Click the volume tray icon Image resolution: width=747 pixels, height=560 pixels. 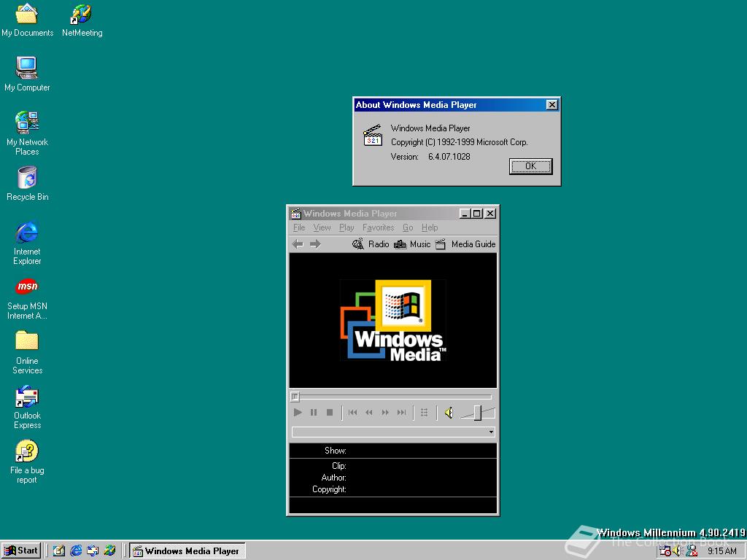(677, 551)
